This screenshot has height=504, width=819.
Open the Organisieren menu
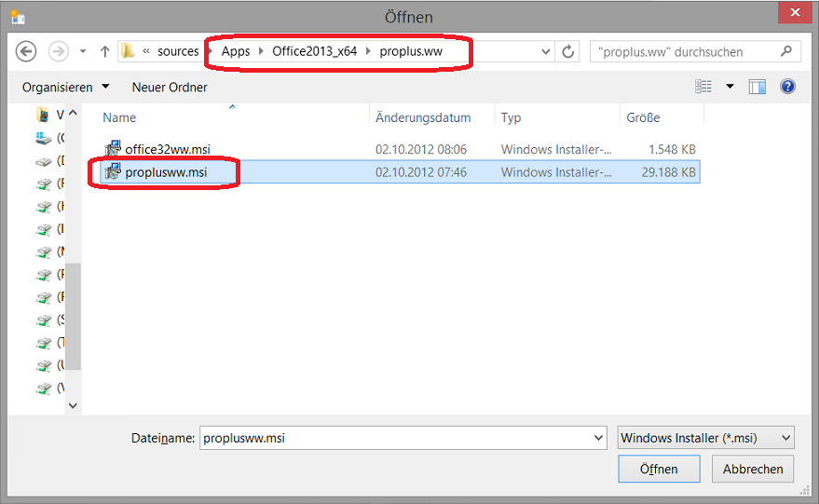(x=66, y=87)
